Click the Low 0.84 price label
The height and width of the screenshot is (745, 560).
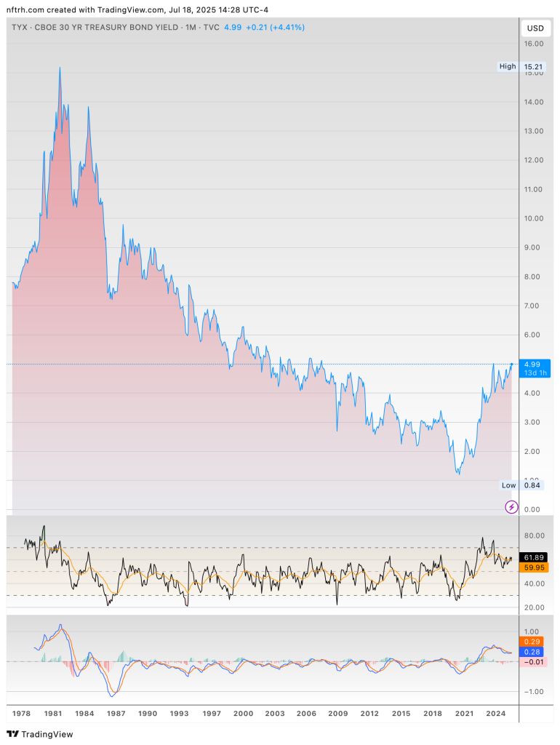point(522,485)
